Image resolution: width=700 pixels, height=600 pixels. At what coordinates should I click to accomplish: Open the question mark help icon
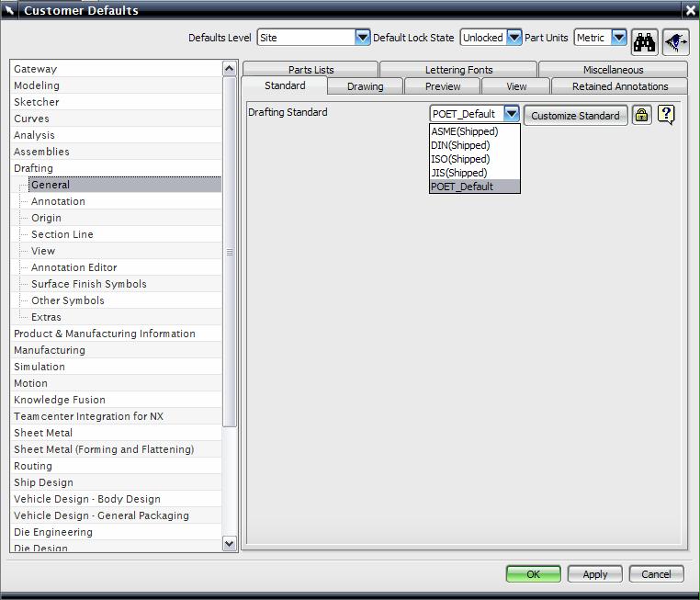coord(666,115)
